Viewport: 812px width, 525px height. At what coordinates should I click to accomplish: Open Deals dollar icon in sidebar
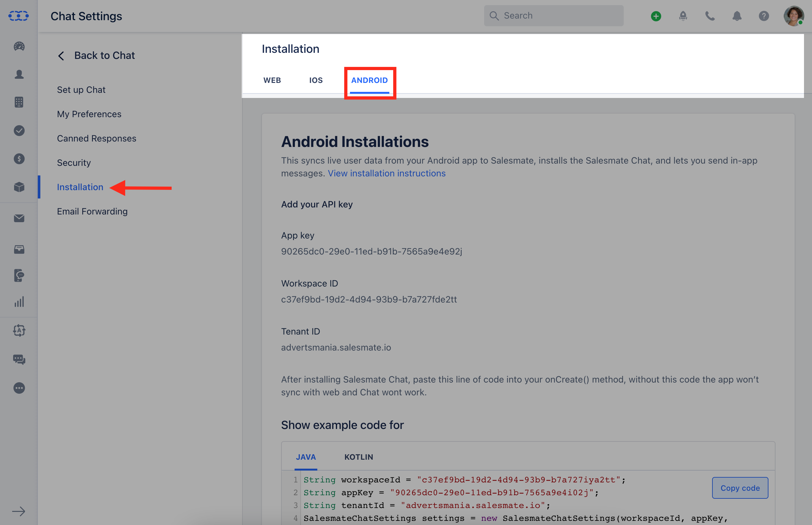pos(19,159)
